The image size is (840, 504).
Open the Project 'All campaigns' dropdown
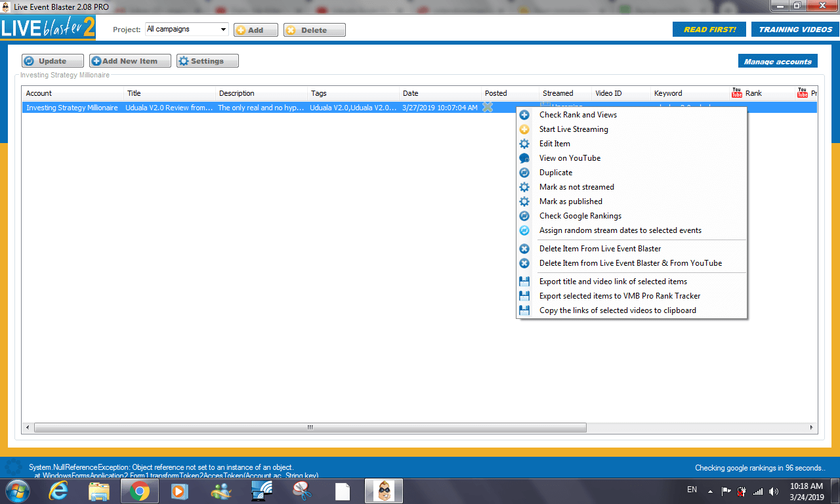[x=186, y=30]
